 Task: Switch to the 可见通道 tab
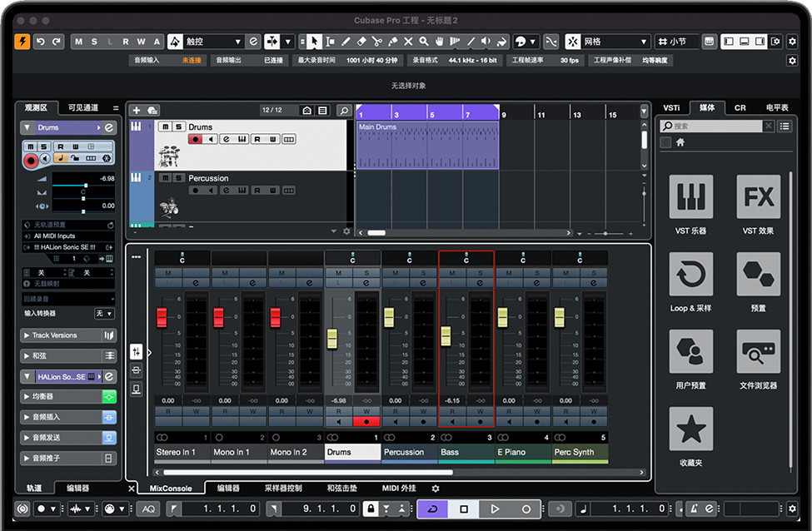(83, 107)
